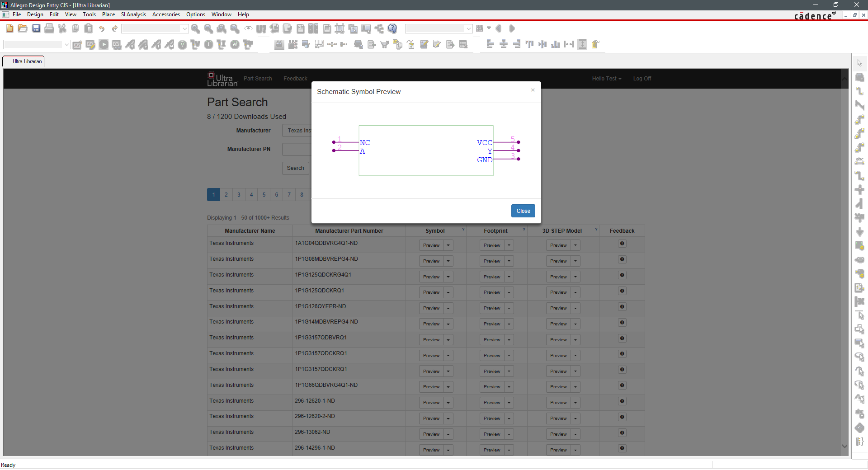Click 3D STEP Preview for 1P1G66QDBVRG4Q1-ND
The height and width of the screenshot is (470, 868).
pos(558,387)
